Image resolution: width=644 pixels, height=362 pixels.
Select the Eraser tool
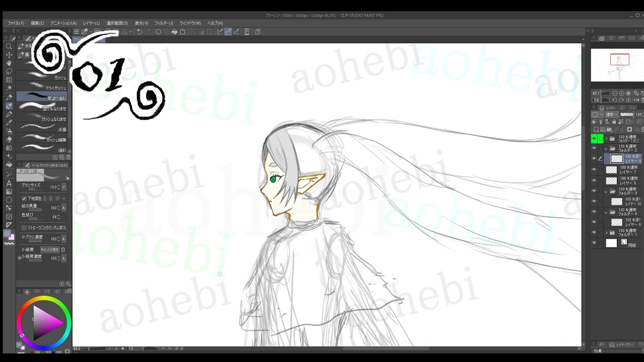9,139
